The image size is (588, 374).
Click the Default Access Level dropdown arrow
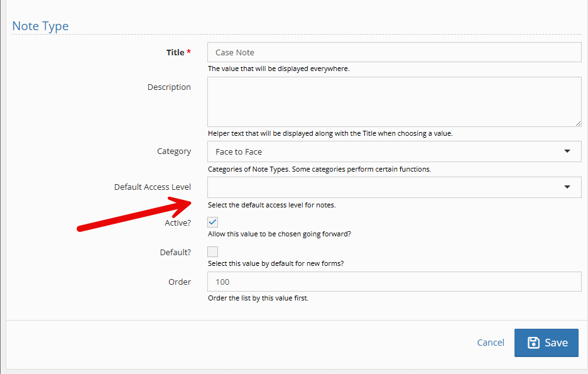[x=567, y=187]
